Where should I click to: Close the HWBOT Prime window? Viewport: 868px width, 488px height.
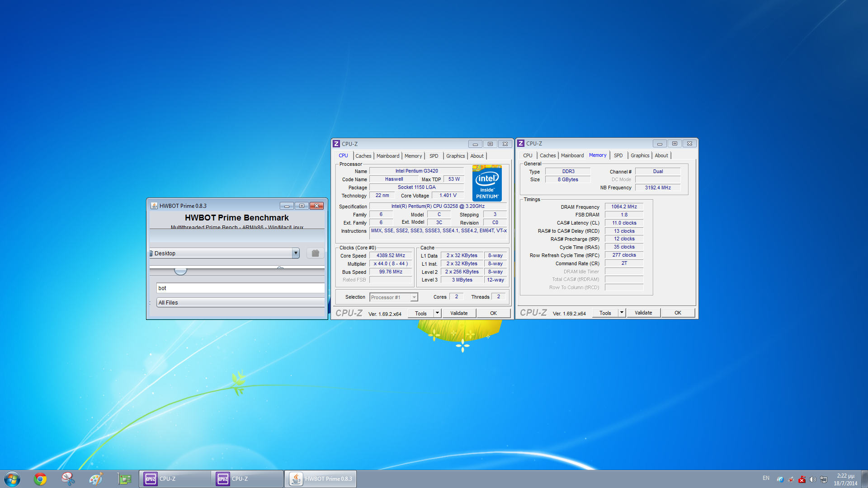coord(317,206)
